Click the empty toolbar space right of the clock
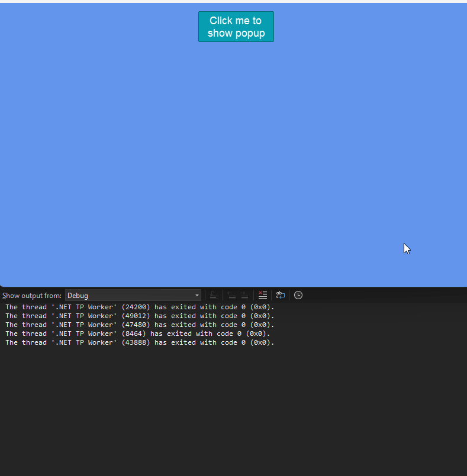This screenshot has width=467, height=476. 385,295
